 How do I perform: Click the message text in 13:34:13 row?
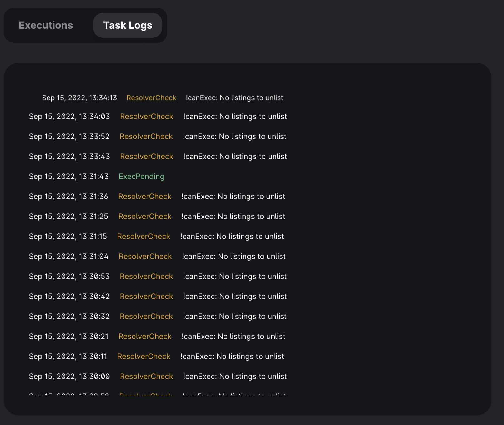(234, 98)
